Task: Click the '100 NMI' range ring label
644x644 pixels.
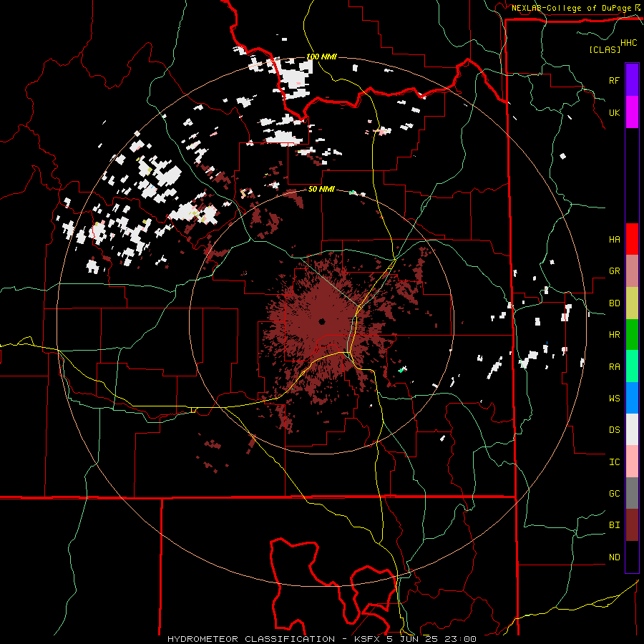Action: (x=321, y=57)
